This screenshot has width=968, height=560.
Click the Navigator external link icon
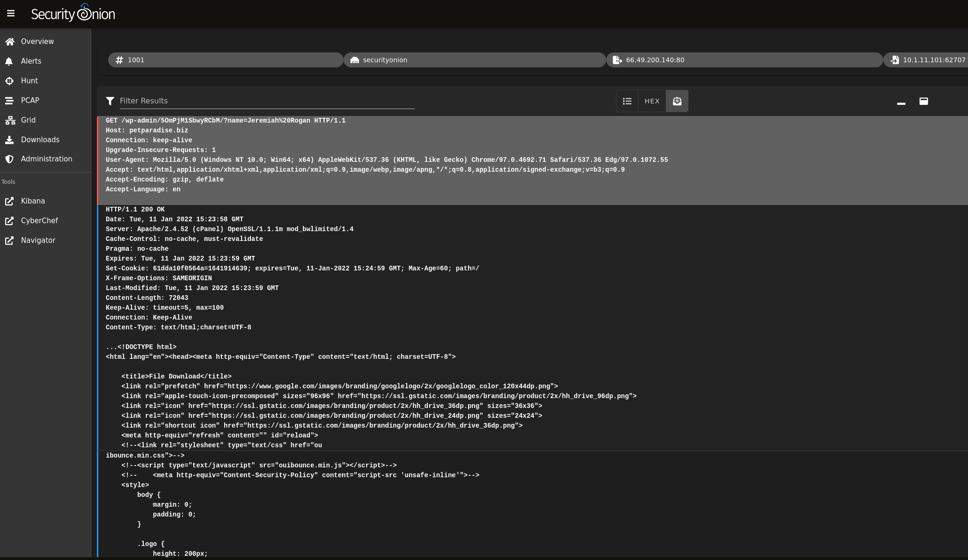pyautogui.click(x=9, y=240)
